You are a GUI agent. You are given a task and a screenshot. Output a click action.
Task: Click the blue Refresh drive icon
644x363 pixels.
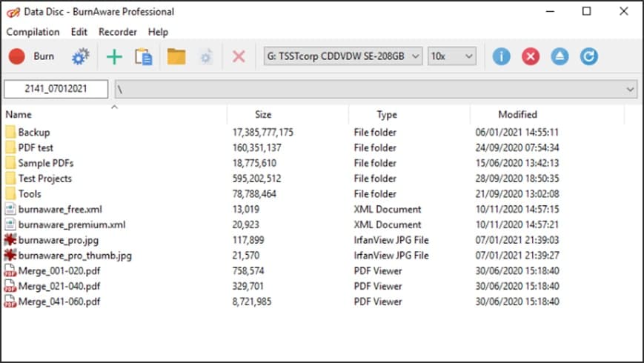[x=588, y=56]
